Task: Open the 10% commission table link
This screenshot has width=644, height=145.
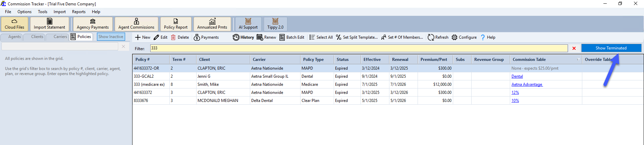Action: pyautogui.click(x=515, y=101)
